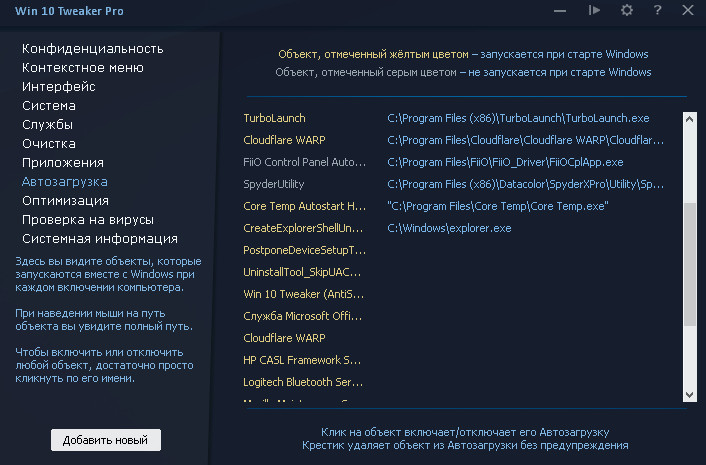Click the scrollbar up arrow
Viewport: 706px width, 465px height.
pos(689,119)
